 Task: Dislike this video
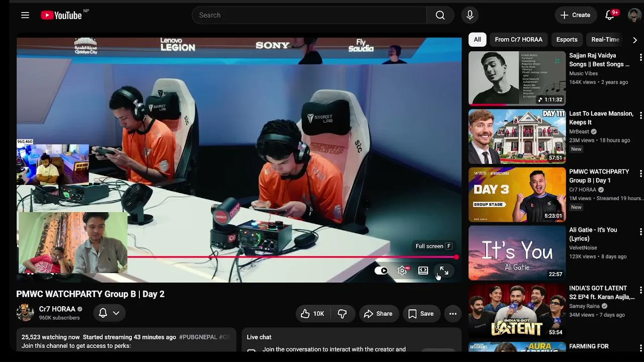[342, 314]
